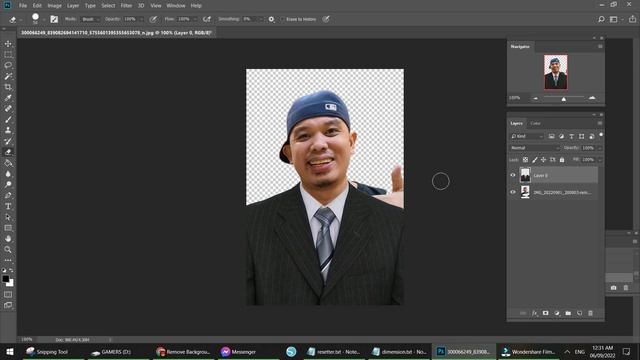The width and height of the screenshot is (640, 360).
Task: Change the screen mode
Action: (8, 305)
